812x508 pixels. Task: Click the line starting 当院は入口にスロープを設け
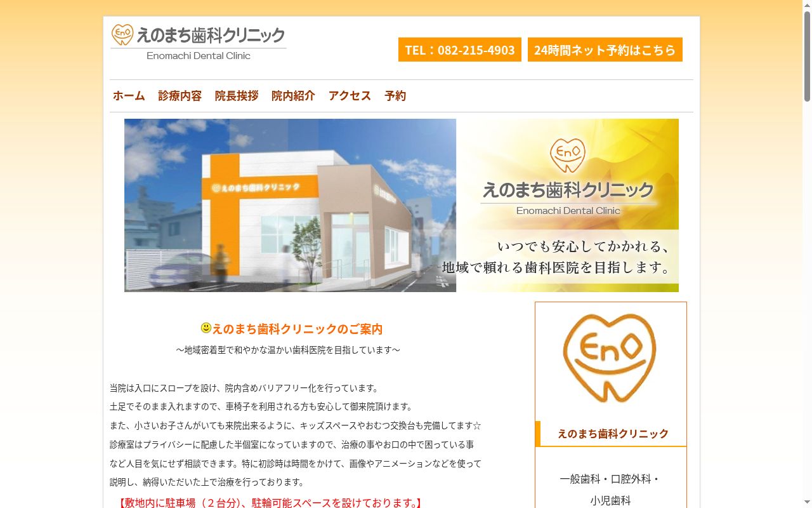coord(245,388)
